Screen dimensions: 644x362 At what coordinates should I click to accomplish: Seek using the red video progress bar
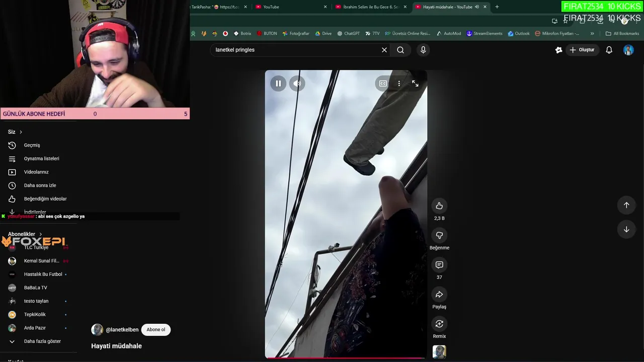[x=346, y=358]
